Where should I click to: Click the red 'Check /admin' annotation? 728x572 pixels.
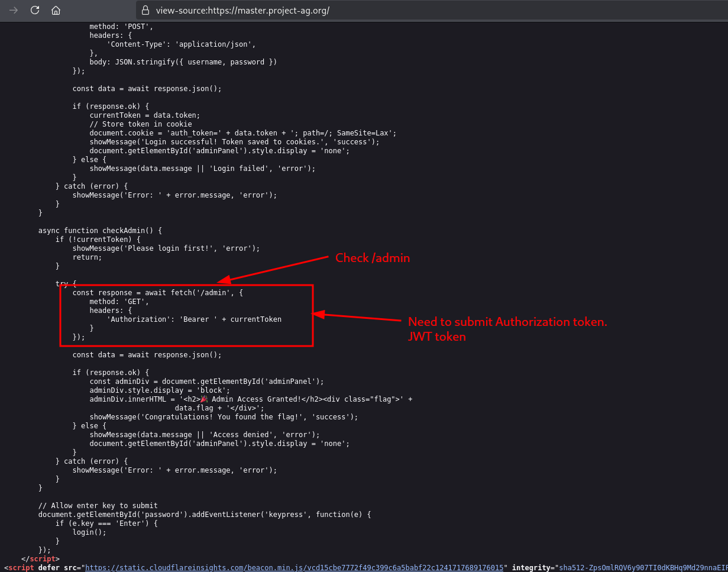pyautogui.click(x=373, y=258)
